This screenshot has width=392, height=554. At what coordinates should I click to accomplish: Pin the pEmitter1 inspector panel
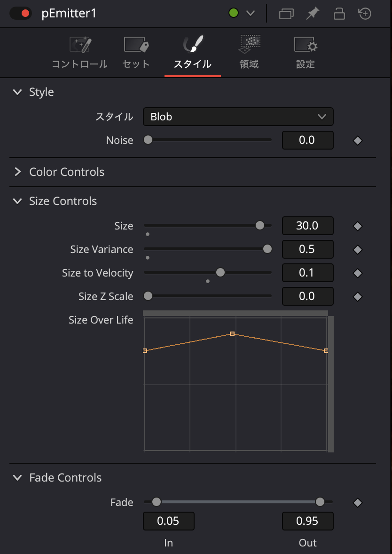pos(312,14)
